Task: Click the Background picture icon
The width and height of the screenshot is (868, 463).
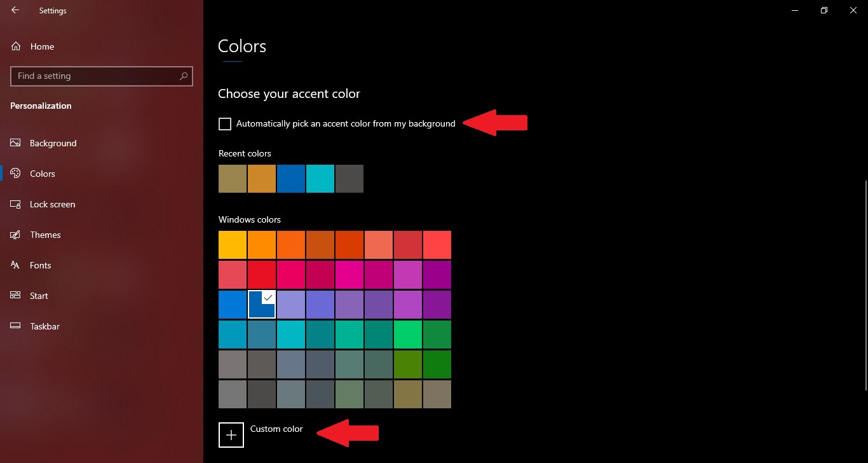Action: (16, 143)
